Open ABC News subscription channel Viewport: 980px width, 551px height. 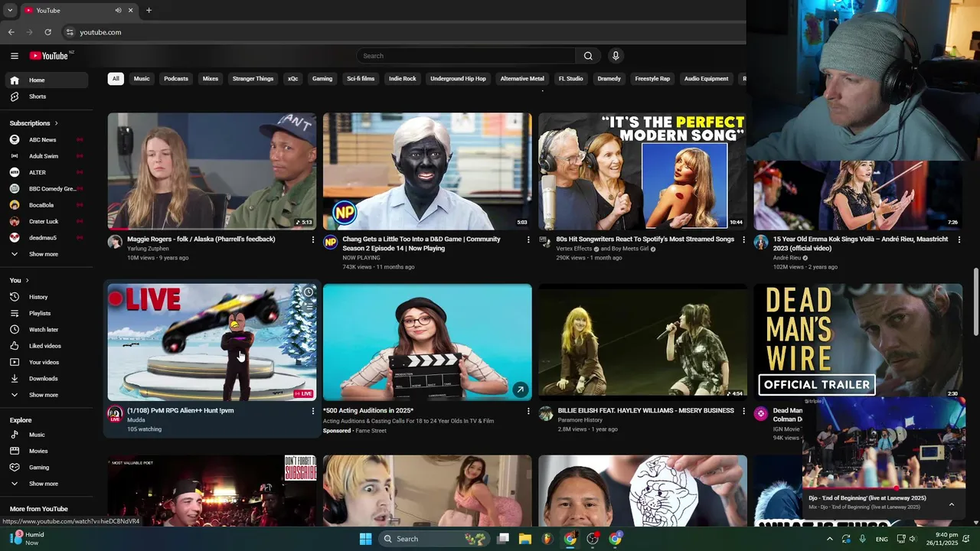point(46,140)
